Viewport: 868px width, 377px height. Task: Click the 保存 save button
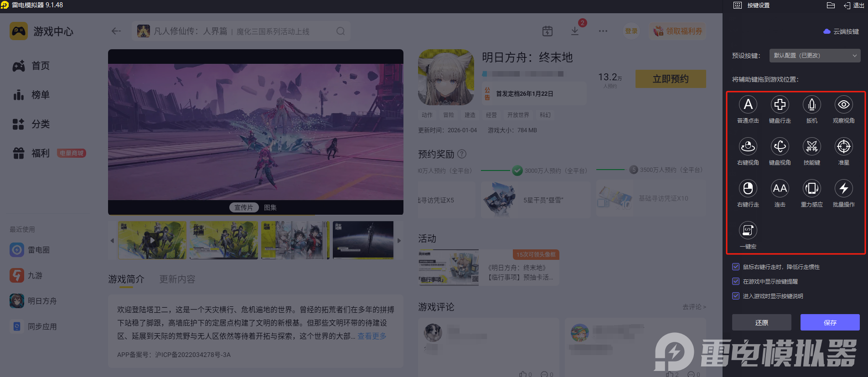pos(830,322)
